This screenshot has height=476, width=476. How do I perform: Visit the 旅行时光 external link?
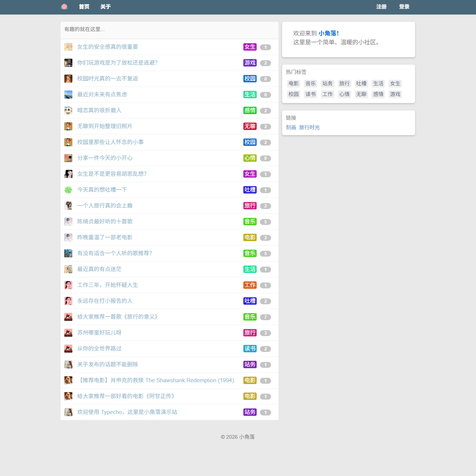click(309, 127)
